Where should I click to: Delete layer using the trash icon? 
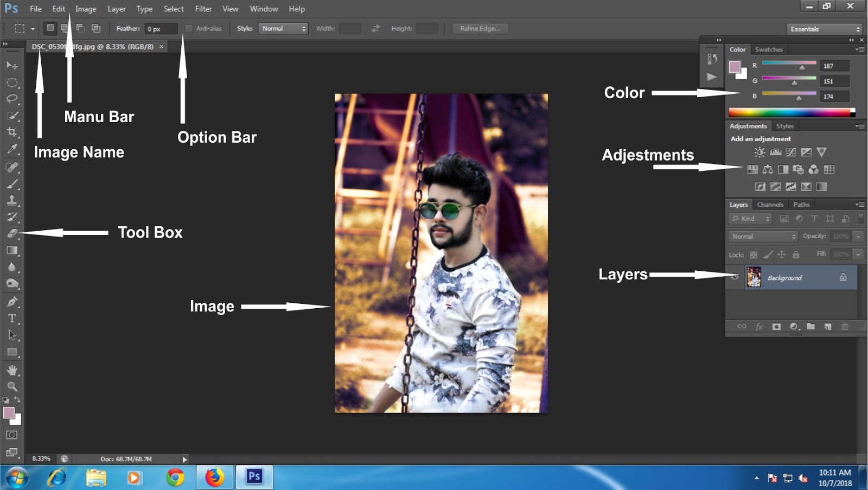click(845, 327)
